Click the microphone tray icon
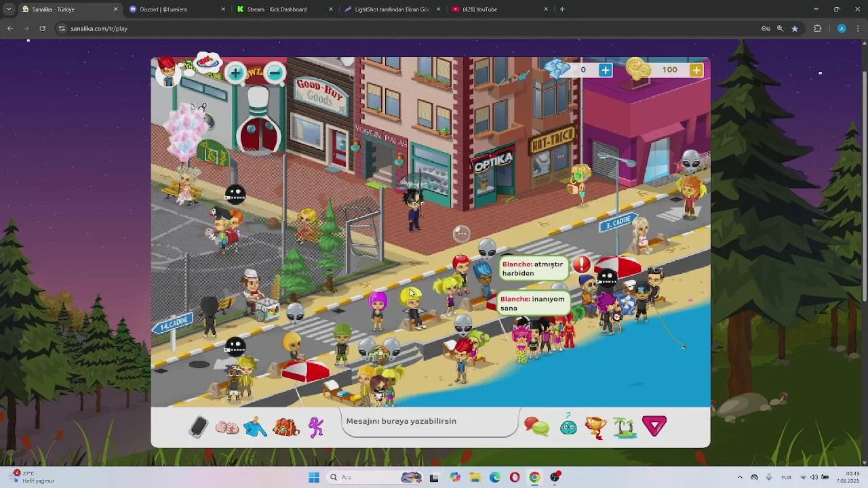This screenshot has height=488, width=868. (768, 477)
